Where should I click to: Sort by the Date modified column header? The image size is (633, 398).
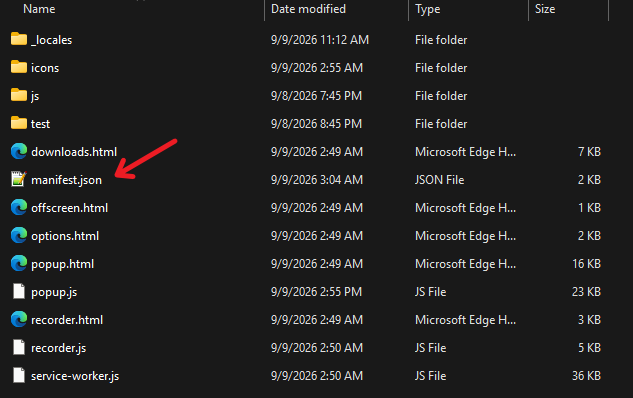tap(308, 9)
